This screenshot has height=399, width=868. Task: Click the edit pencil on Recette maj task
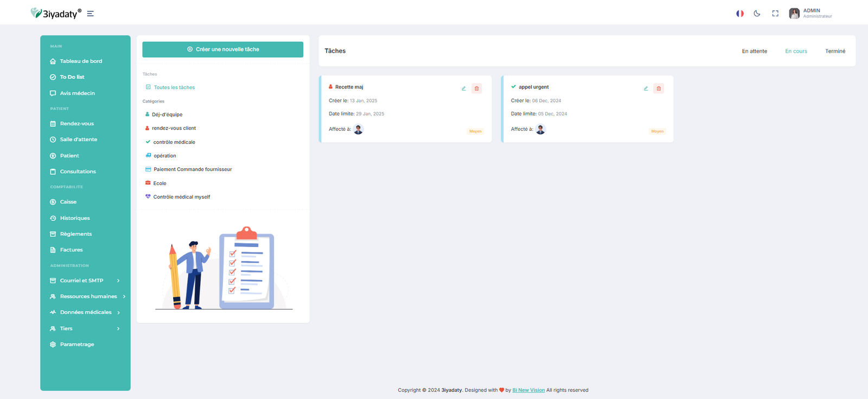point(464,88)
